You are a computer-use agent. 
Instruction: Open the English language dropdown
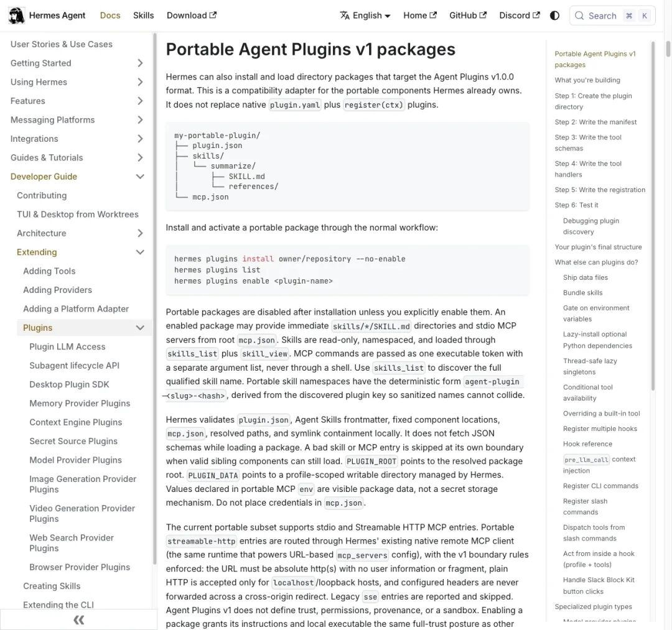(x=365, y=16)
